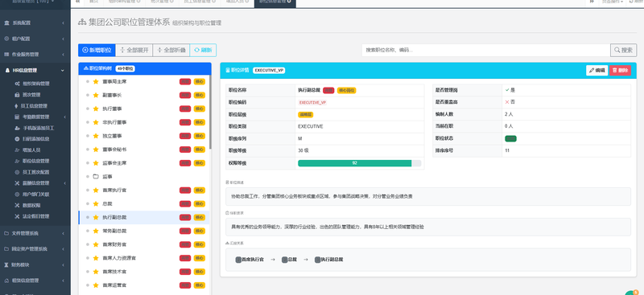The height and width of the screenshot is (295, 644).
Task: Click the icon beside 手机版添加员工
Action: tap(17, 128)
